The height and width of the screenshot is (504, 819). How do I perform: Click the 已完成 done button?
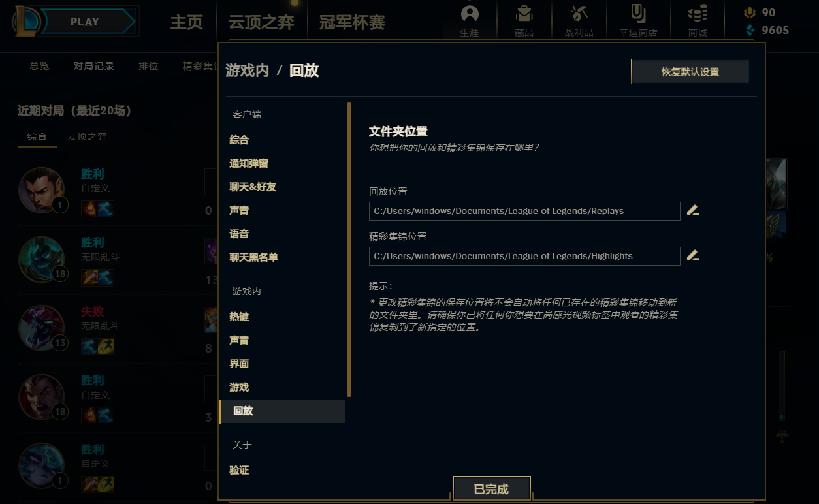point(491,489)
